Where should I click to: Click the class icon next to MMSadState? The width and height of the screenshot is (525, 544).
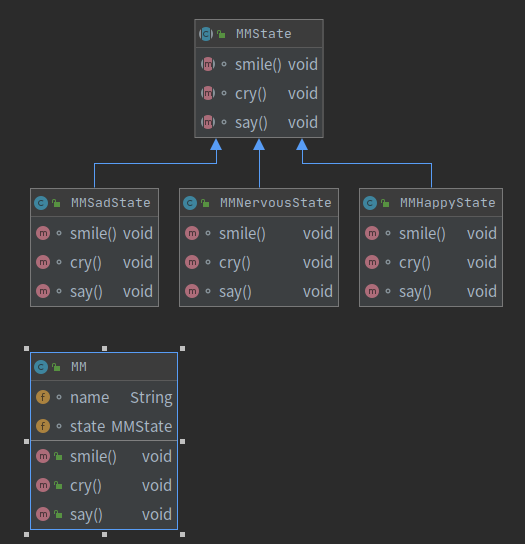coord(41,203)
